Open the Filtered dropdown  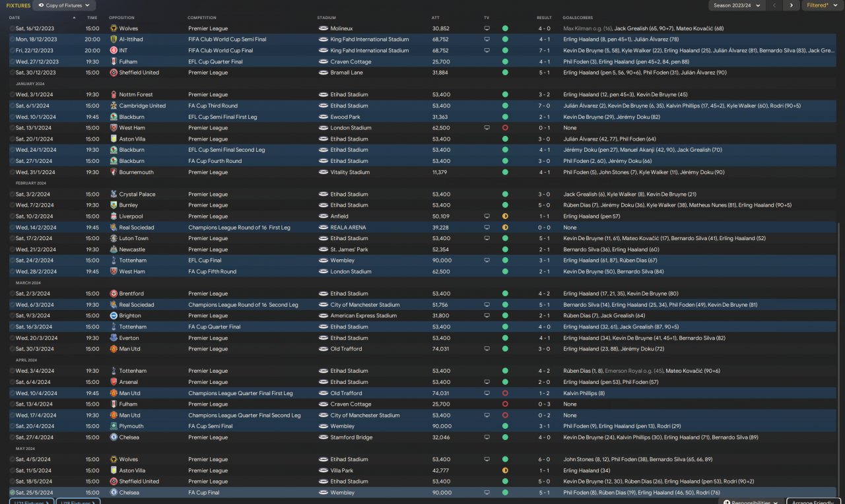(x=822, y=5)
